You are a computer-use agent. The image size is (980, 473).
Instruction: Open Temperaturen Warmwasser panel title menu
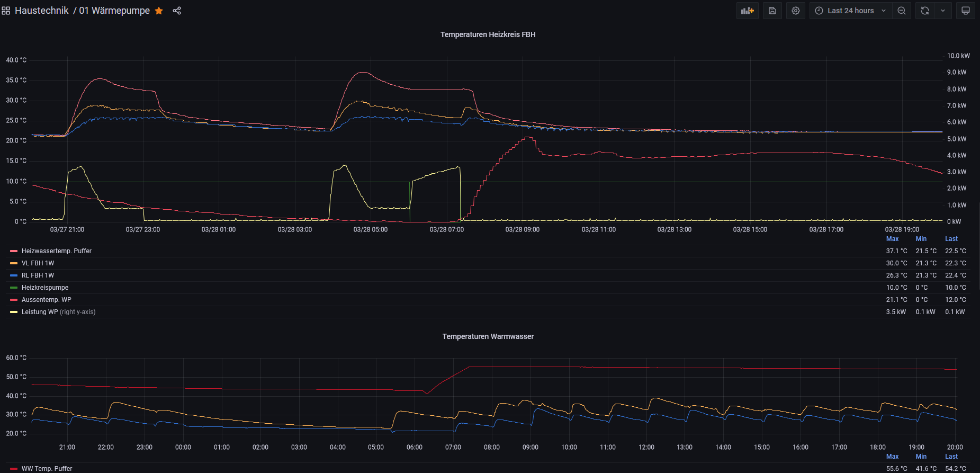point(488,336)
